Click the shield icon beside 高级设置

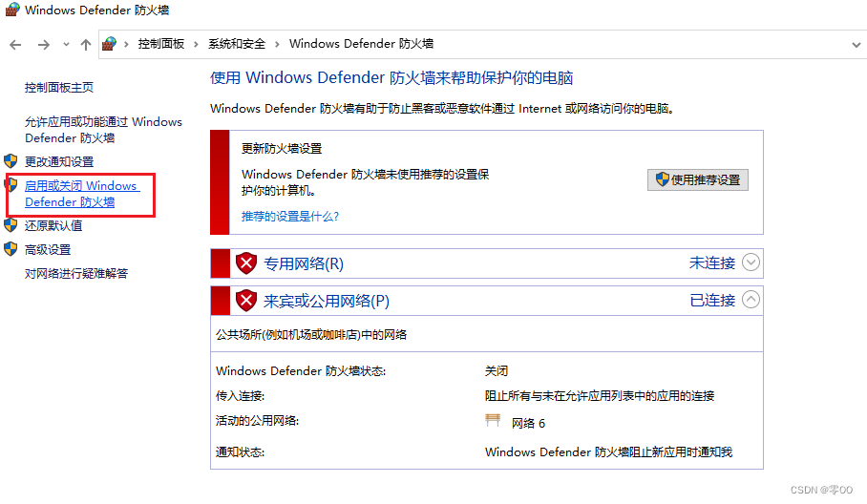pyautogui.click(x=11, y=249)
